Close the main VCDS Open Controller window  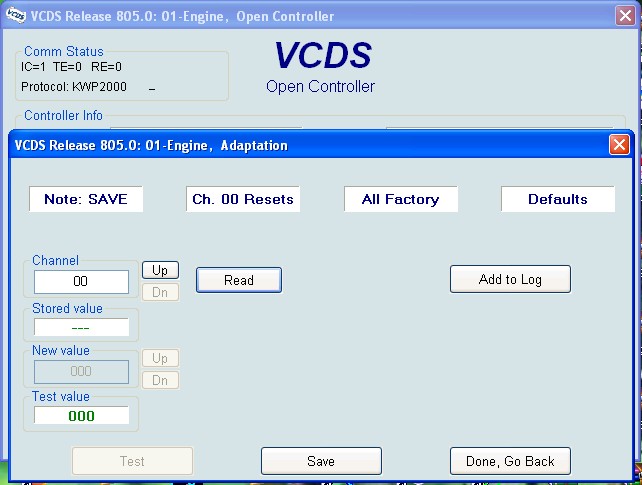click(623, 15)
